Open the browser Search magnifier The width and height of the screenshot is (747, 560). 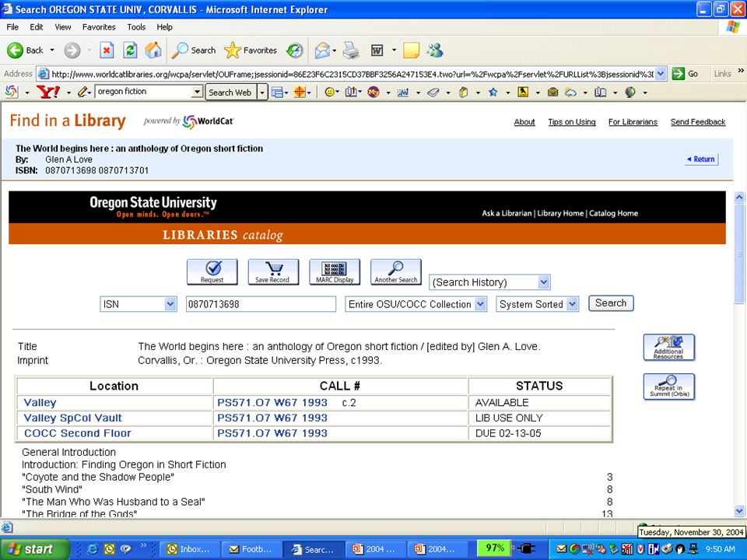pos(194,50)
